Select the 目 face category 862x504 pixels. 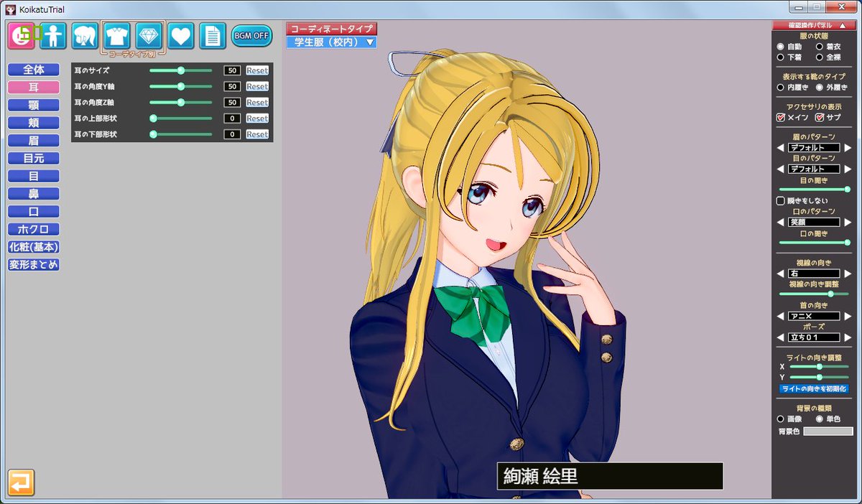[33, 176]
